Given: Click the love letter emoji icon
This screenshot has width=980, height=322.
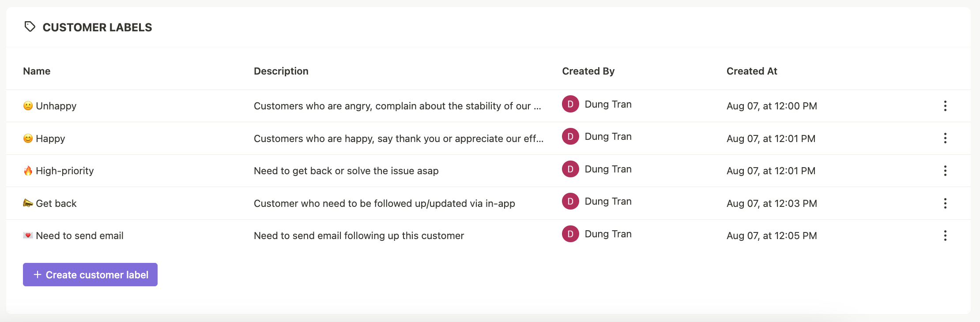Looking at the screenshot, I should [x=28, y=236].
